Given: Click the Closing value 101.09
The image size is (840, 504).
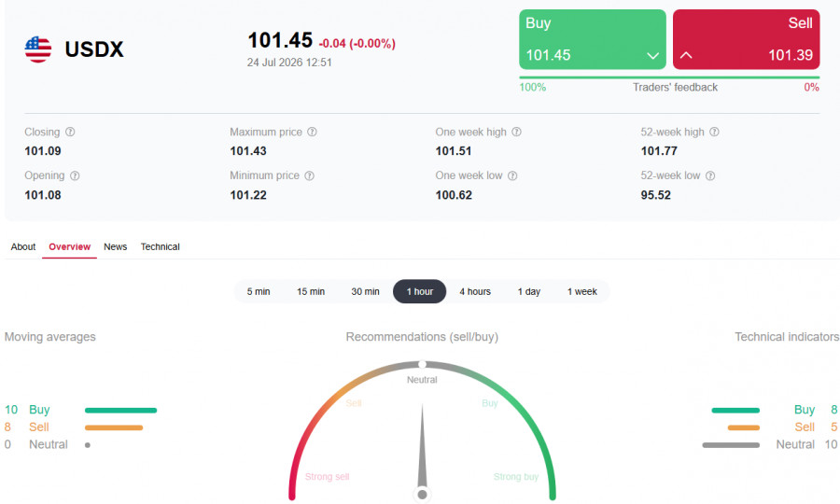Looking at the screenshot, I should [x=43, y=151].
